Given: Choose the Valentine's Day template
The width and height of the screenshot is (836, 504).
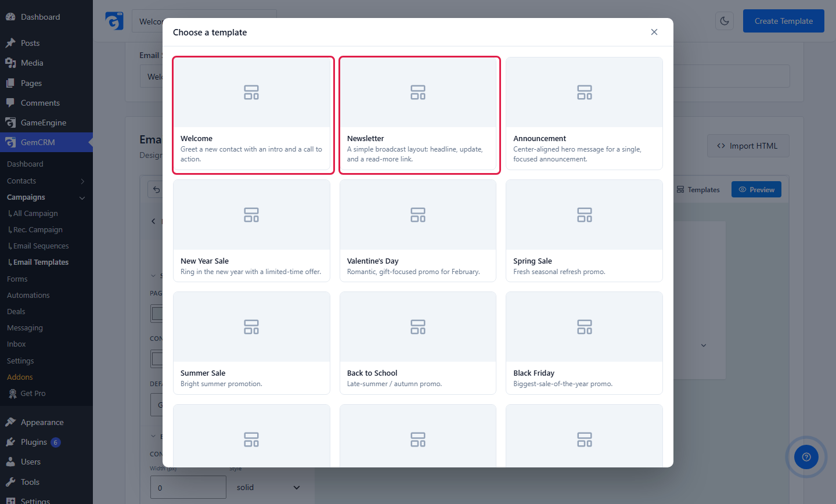Looking at the screenshot, I should tap(418, 231).
